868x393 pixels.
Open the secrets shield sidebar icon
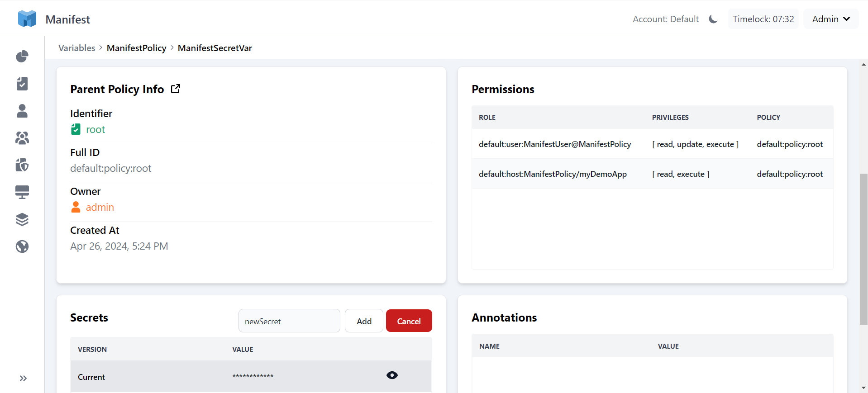22,165
